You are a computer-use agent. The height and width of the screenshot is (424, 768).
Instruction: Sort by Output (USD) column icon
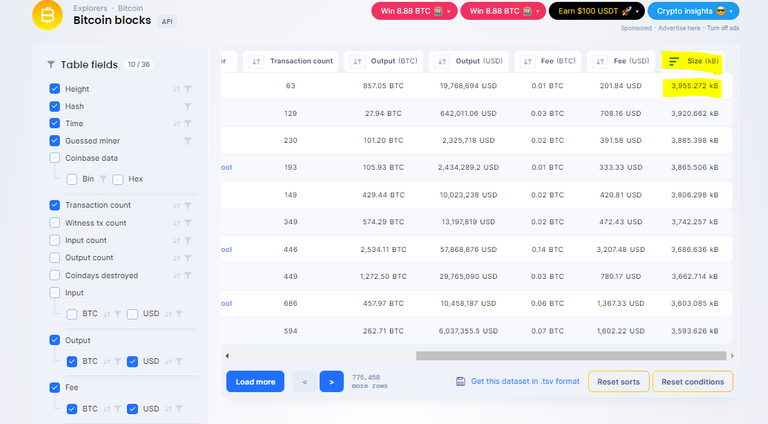(x=442, y=62)
